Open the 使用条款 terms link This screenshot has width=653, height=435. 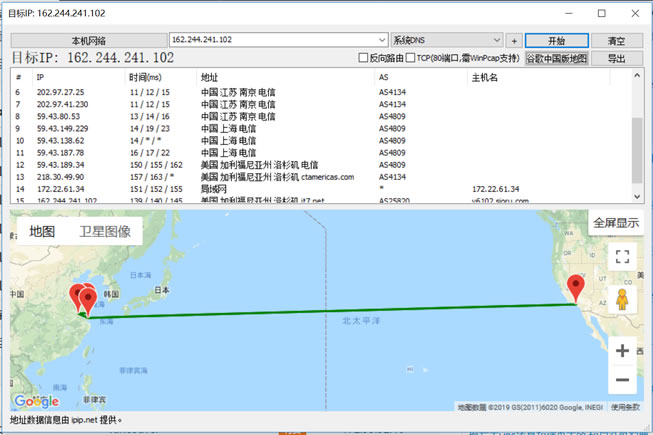pos(625,407)
